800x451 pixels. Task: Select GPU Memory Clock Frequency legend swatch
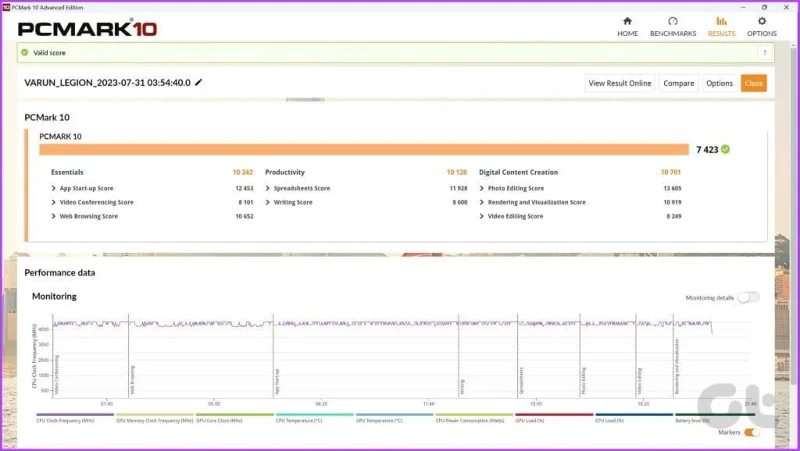coord(155,414)
